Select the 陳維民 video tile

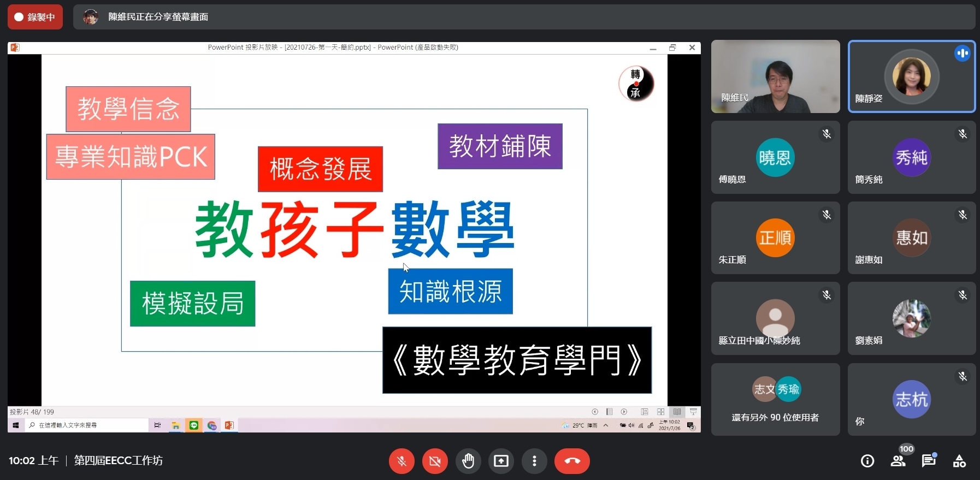pos(775,76)
